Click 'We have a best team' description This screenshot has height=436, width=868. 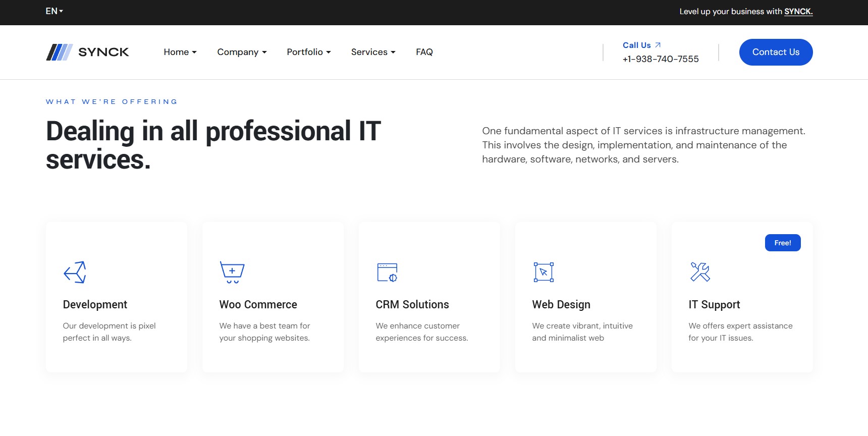pos(264,332)
